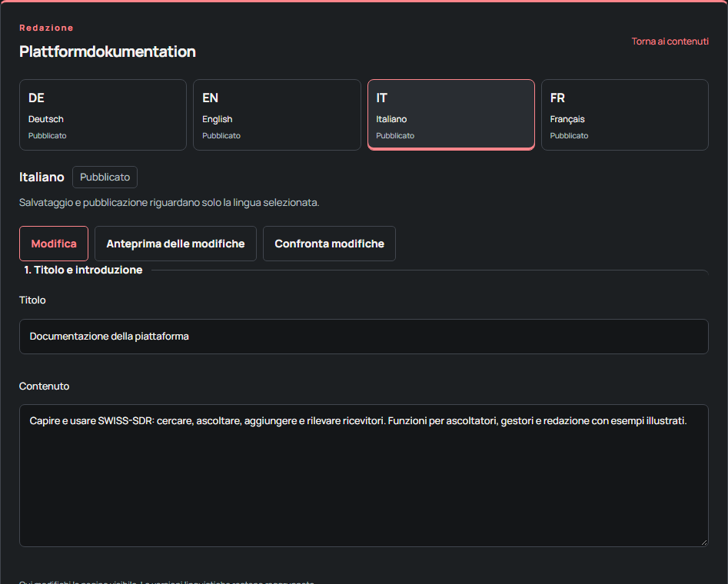Image resolution: width=728 pixels, height=584 pixels.
Task: Click the Contenuto textarea resize handle
Action: pos(704,542)
